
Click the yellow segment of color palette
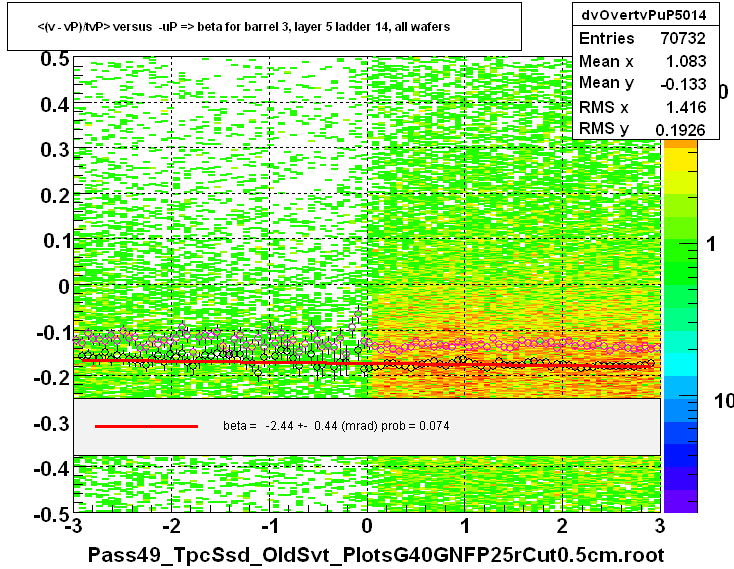pyautogui.click(x=681, y=160)
